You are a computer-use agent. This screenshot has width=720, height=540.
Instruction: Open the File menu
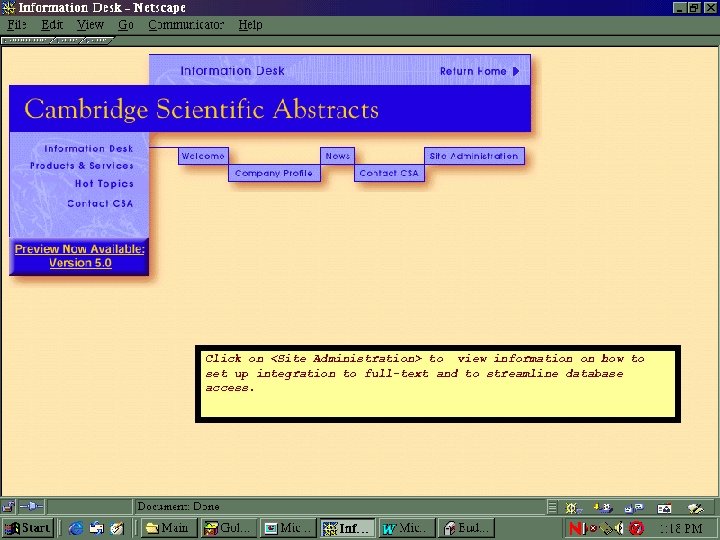(x=17, y=25)
